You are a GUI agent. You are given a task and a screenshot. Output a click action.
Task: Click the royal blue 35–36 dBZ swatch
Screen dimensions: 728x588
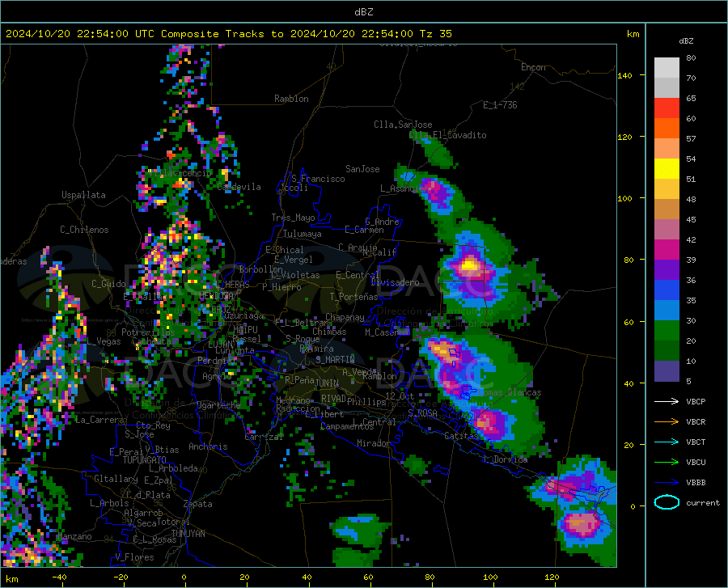(x=667, y=290)
